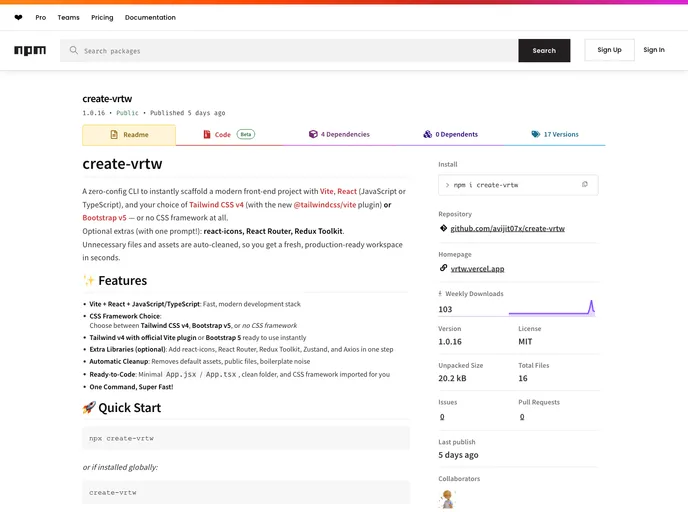Click the One Command, Super Fast! bullet

(x=131, y=387)
